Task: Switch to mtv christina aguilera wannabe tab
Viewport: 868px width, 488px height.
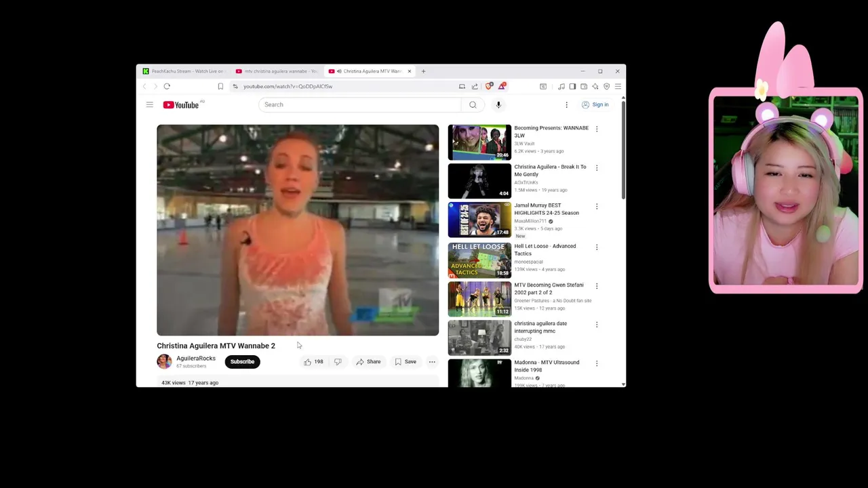Action: click(277, 71)
